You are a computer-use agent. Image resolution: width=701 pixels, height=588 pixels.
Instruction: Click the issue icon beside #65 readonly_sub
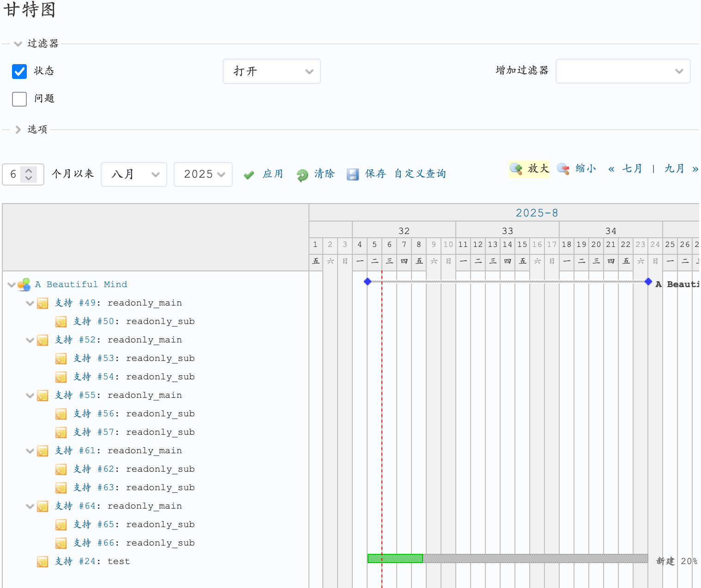coord(61,525)
